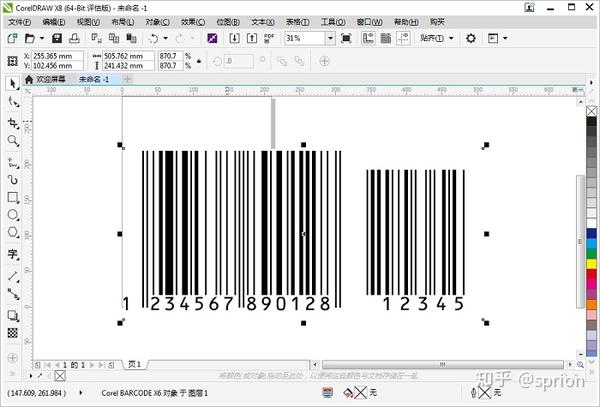Viewport: 600px width, 407px height.
Task: Click the horizontal scrollbar thumb
Action: [443, 365]
